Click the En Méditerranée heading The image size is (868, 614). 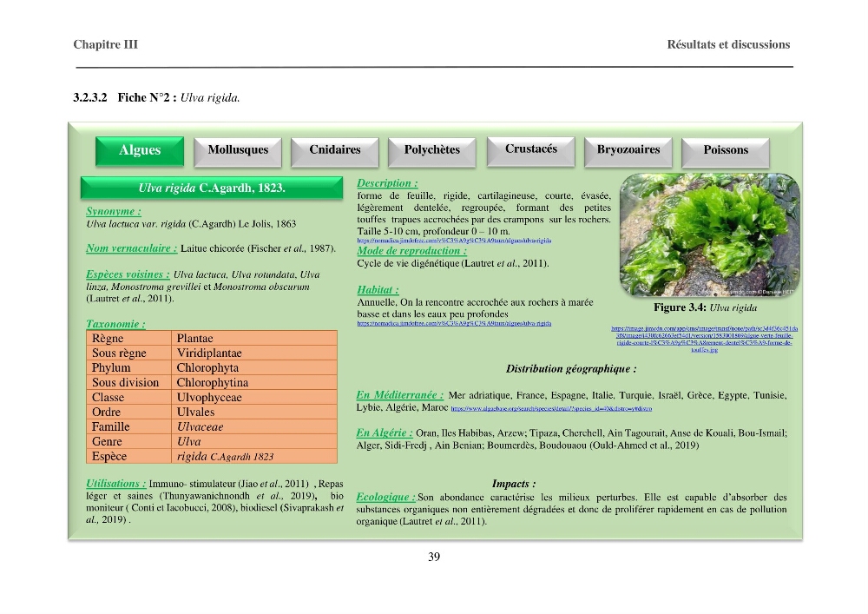399,395
